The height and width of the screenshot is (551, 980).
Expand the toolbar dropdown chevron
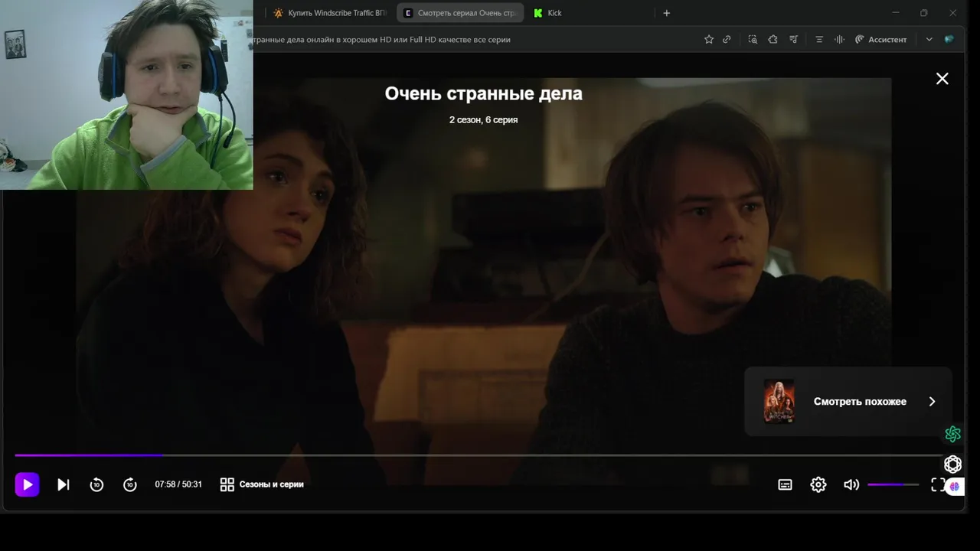point(929,39)
